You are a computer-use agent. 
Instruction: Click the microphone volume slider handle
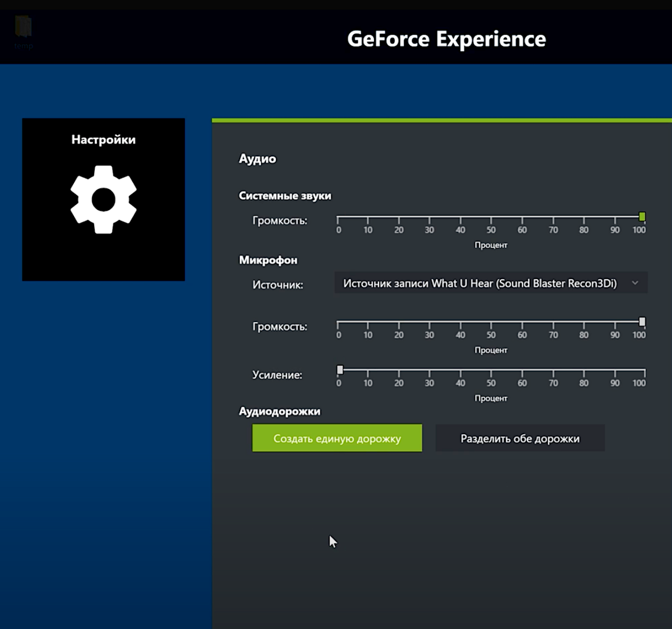(x=642, y=322)
